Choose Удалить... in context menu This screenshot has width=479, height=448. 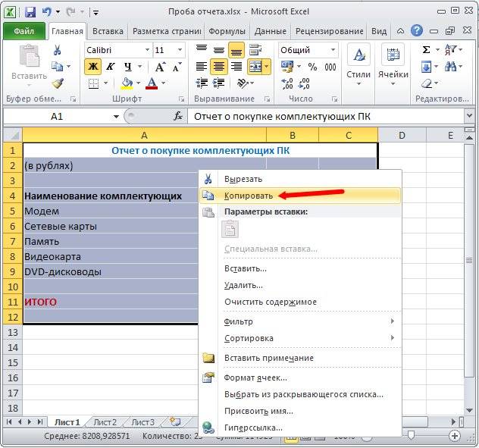[299, 286]
